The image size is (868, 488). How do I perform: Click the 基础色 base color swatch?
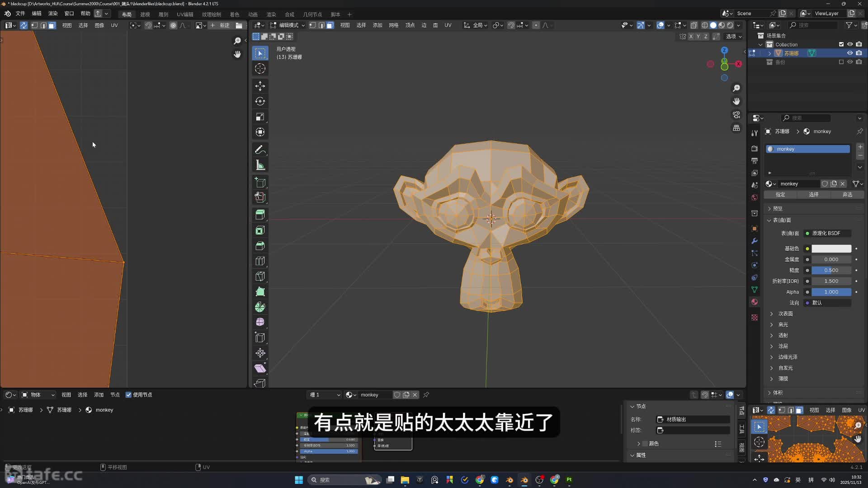click(831, 249)
